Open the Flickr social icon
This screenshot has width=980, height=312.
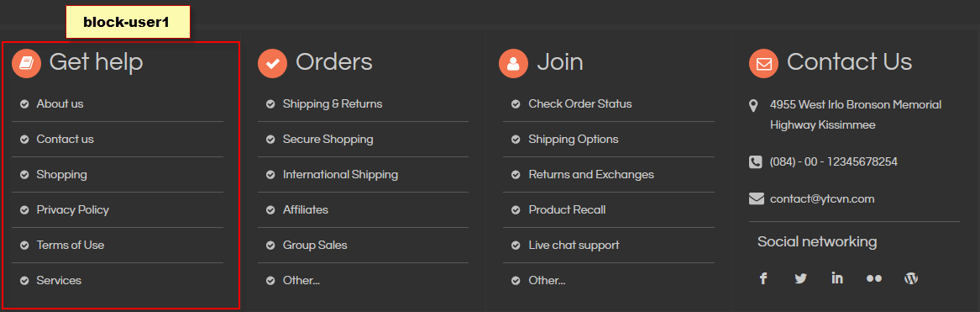pos(873,279)
